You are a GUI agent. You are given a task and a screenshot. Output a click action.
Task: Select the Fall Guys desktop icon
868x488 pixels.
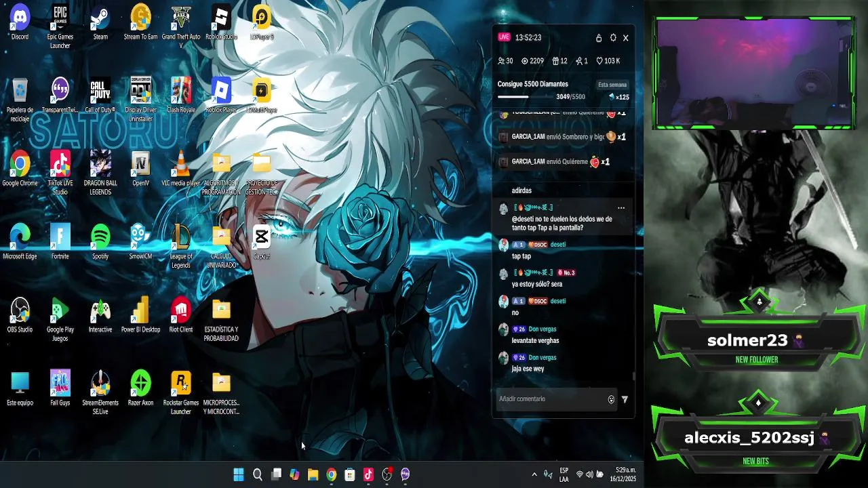[60, 388]
